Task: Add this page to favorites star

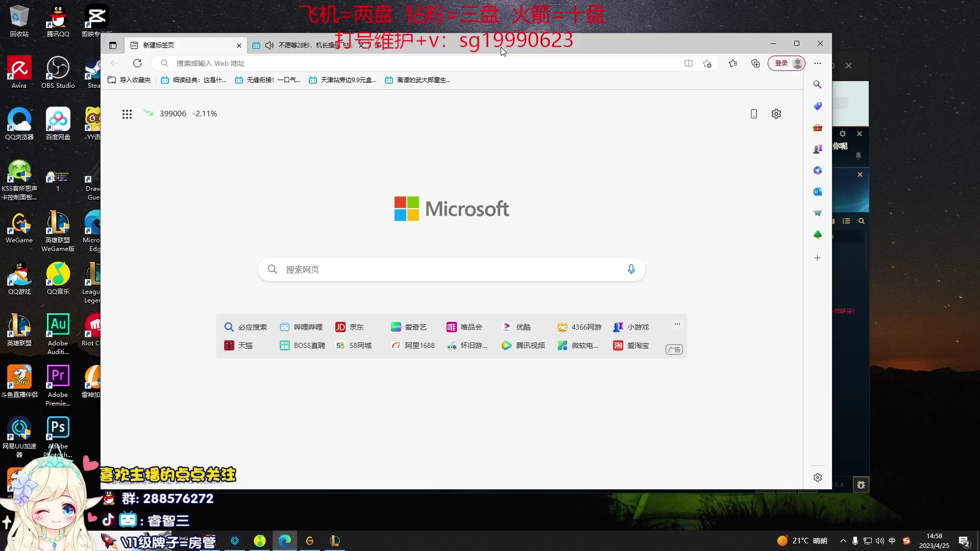Action: 707,63
